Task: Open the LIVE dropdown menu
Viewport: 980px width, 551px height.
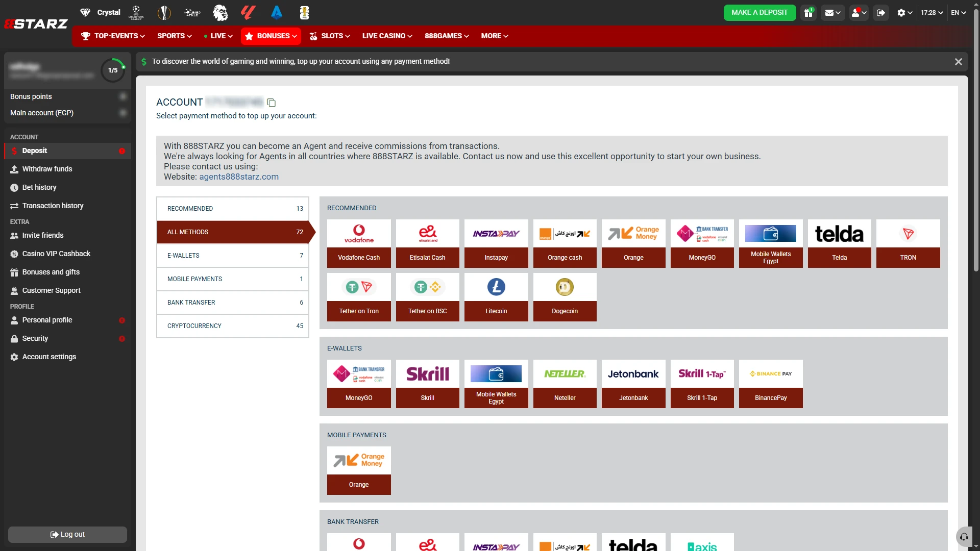Action: pyautogui.click(x=218, y=36)
